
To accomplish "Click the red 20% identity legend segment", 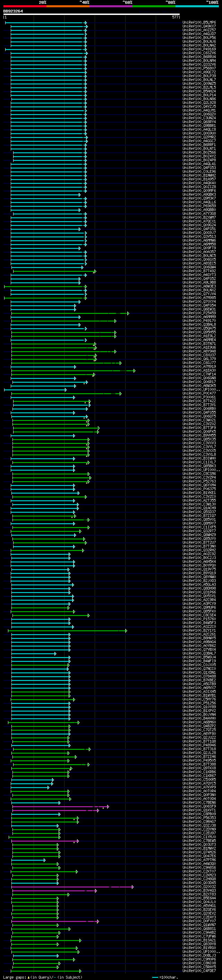I will coord(25,7).
